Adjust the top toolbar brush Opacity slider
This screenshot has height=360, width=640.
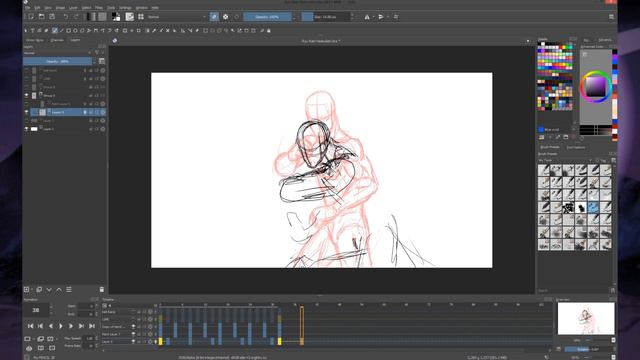tap(267, 17)
